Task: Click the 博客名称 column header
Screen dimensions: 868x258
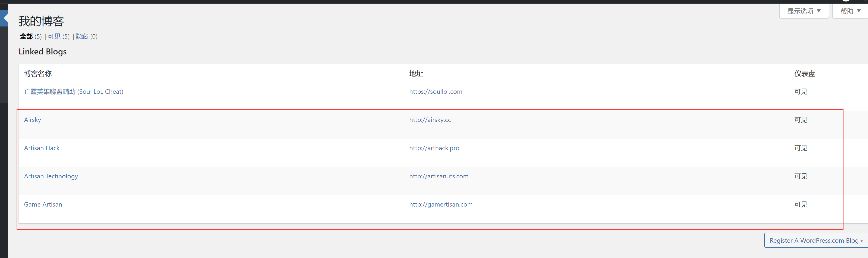Action: (38, 73)
